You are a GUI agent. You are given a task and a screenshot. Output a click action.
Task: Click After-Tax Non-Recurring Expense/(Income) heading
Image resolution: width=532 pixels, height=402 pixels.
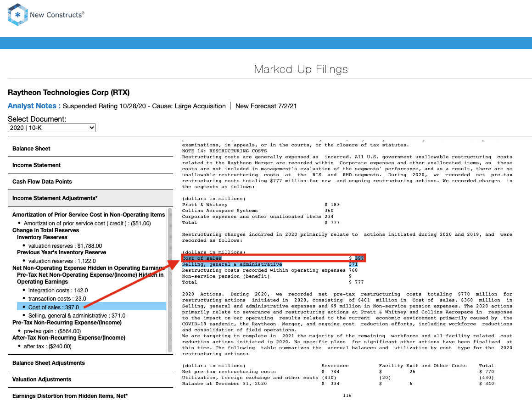[69, 338]
